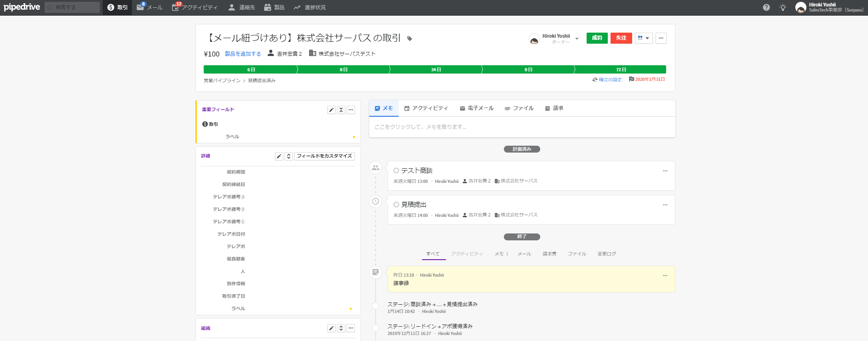The height and width of the screenshot is (341, 868).
Task: Select メモ 1 history filter
Action: click(x=501, y=254)
